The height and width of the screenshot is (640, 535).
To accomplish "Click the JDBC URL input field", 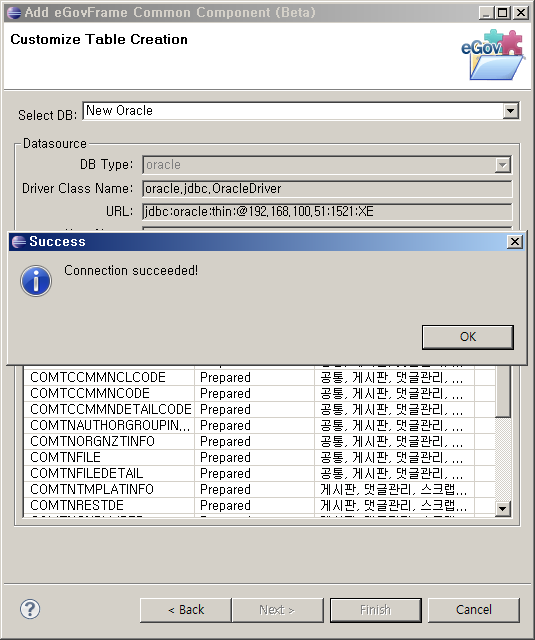I will tap(327, 211).
